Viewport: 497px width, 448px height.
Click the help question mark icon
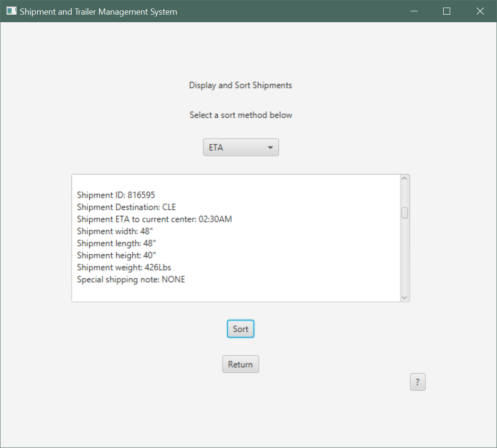[x=418, y=382]
